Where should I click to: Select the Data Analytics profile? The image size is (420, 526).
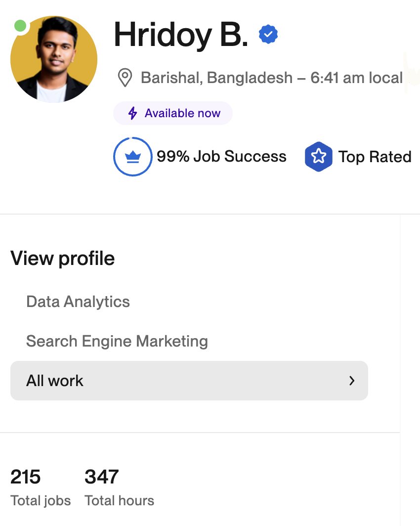(78, 302)
